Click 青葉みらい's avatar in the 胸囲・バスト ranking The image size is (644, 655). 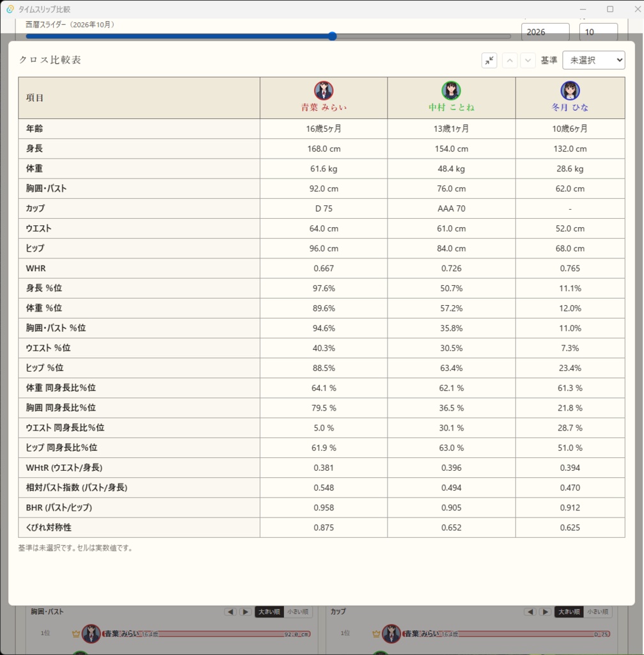(x=91, y=634)
